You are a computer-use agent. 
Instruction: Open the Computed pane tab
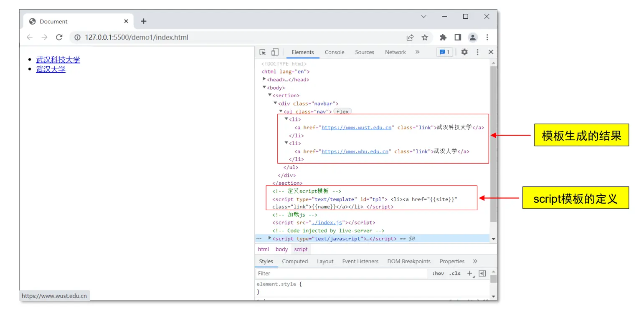click(295, 262)
